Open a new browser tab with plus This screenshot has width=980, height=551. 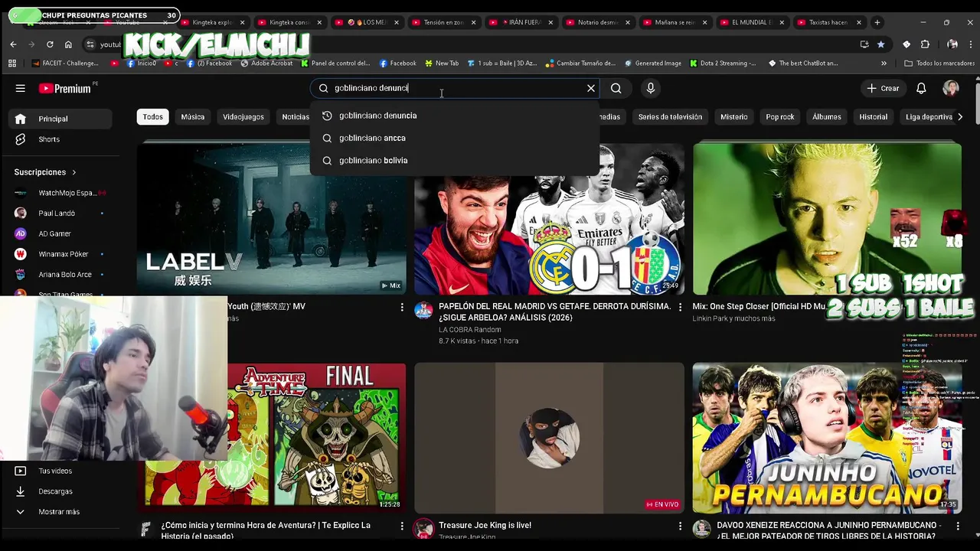click(877, 22)
